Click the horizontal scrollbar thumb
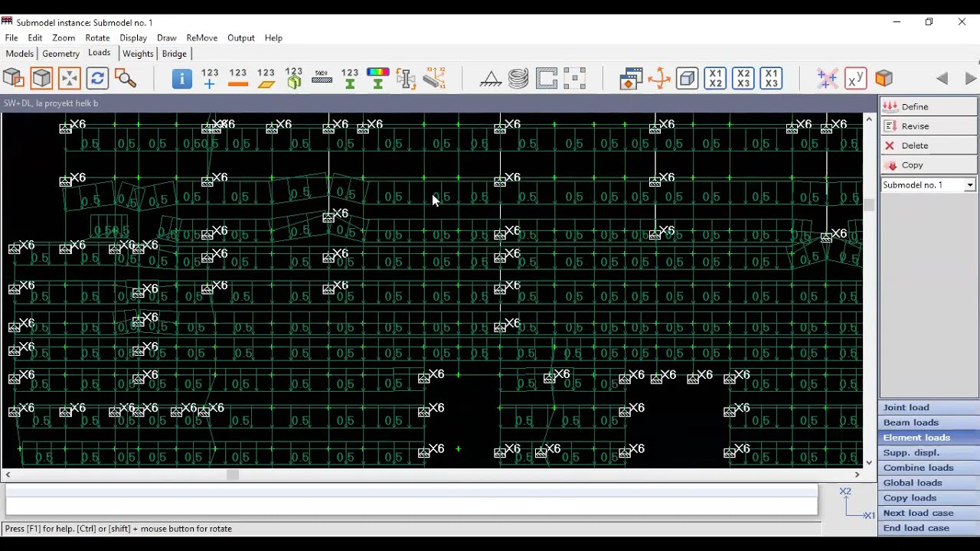This screenshot has height=551, width=980. click(x=233, y=474)
